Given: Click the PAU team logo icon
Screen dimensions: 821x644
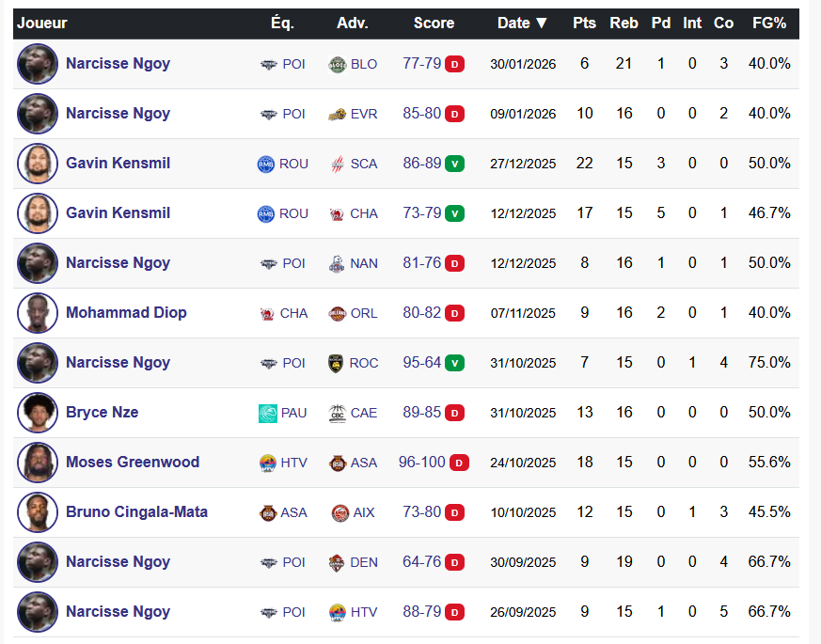Looking at the screenshot, I should pyautogui.click(x=268, y=413).
